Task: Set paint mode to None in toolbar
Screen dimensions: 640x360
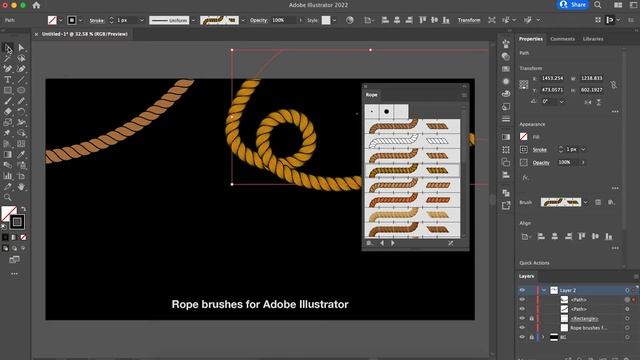Action: coord(23,237)
